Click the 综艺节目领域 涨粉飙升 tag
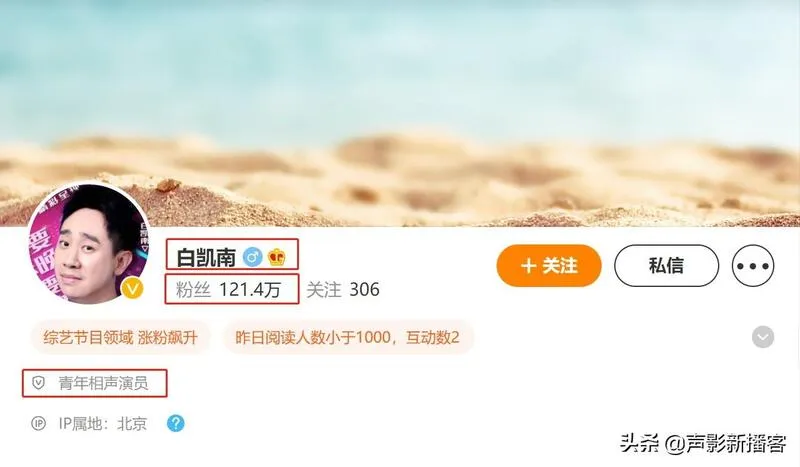Screen dimensions: 800x467 point(120,337)
